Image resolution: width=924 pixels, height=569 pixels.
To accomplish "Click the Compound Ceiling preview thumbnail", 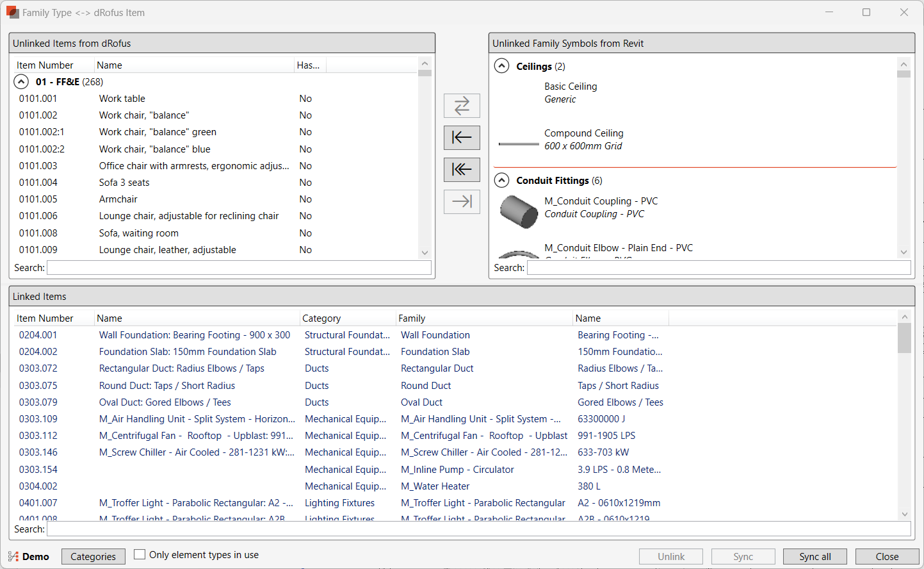I will tap(519, 144).
